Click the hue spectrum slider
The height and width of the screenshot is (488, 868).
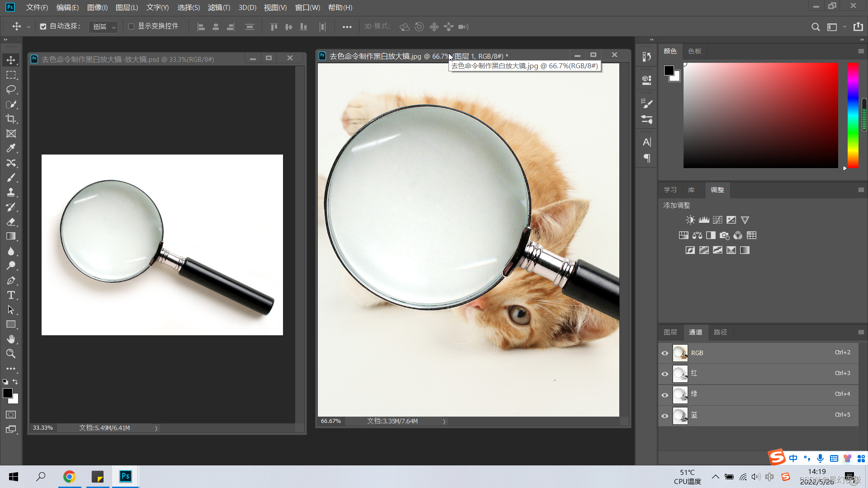pyautogui.click(x=853, y=115)
